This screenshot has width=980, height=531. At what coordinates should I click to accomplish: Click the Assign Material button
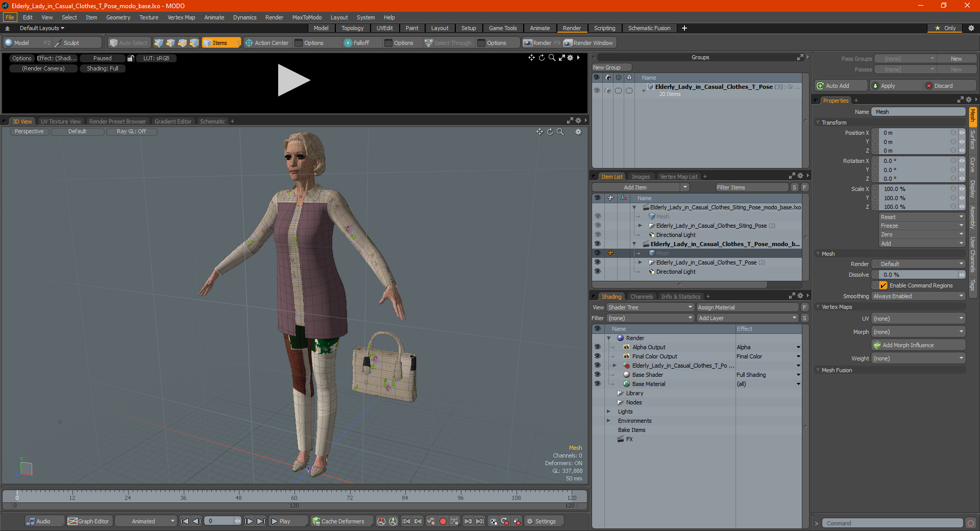coord(747,307)
